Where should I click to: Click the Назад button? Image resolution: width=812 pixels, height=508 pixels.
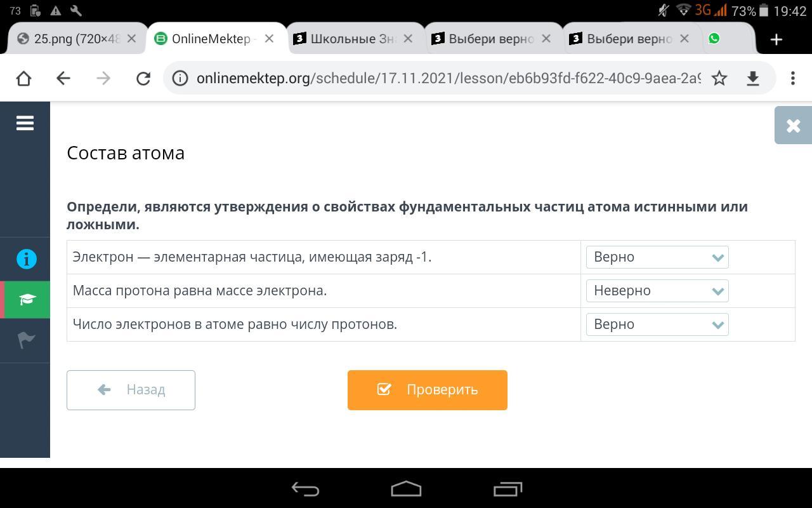coord(131,390)
